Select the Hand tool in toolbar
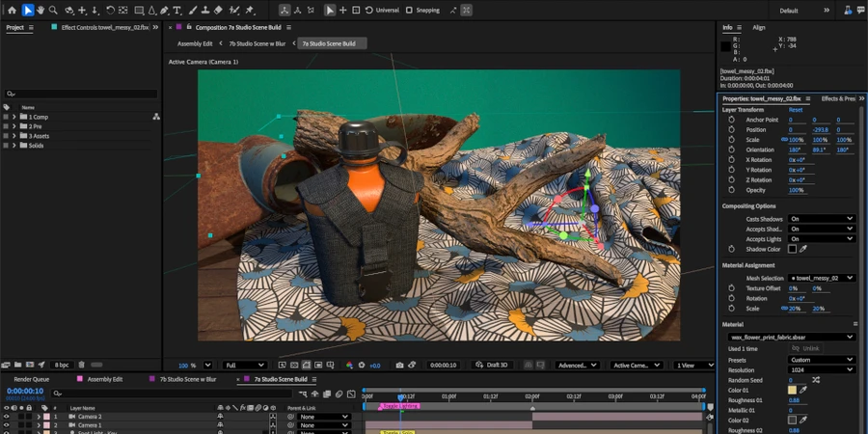 coord(41,11)
